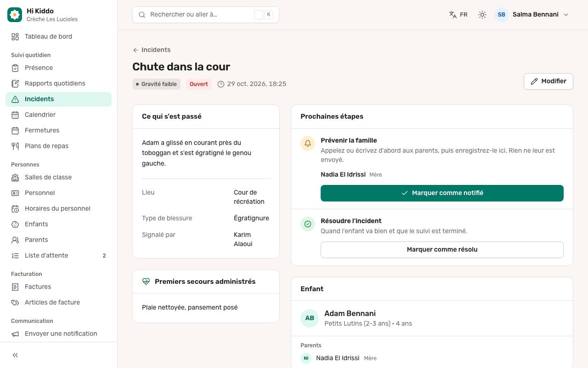
Task: Go back to the Incidents list
Action: [152, 50]
